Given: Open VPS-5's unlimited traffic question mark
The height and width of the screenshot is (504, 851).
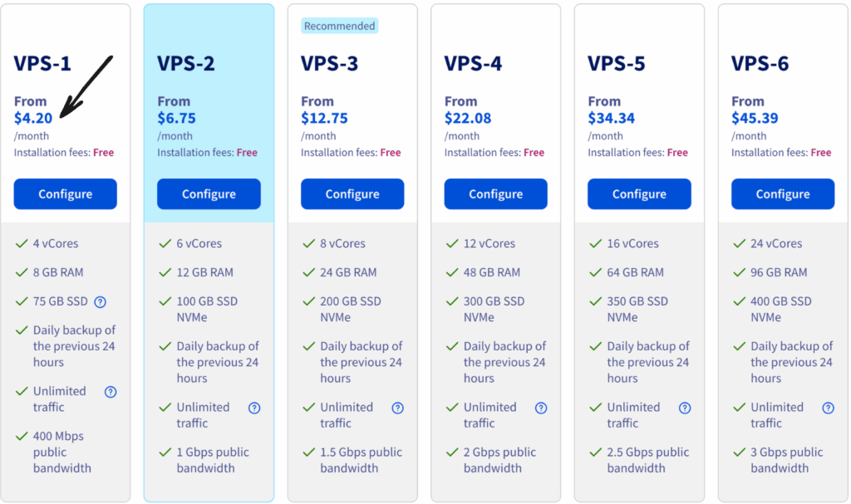Looking at the screenshot, I should [x=685, y=408].
